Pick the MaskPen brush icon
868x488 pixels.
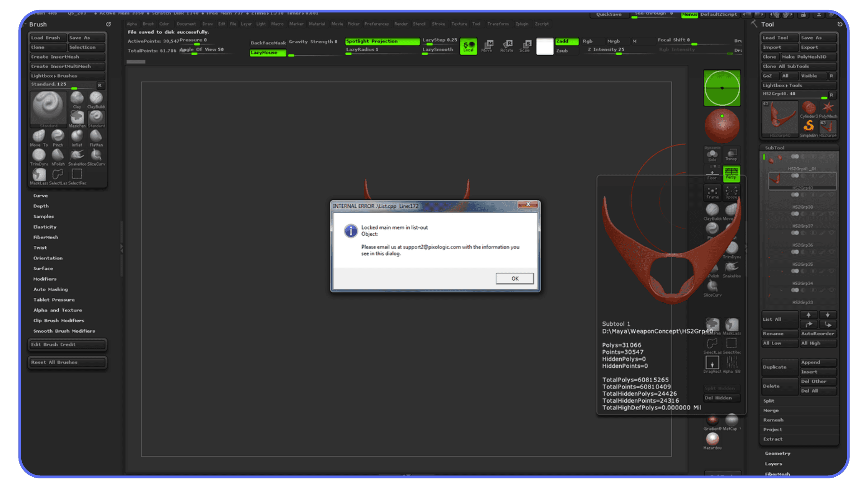coord(77,118)
